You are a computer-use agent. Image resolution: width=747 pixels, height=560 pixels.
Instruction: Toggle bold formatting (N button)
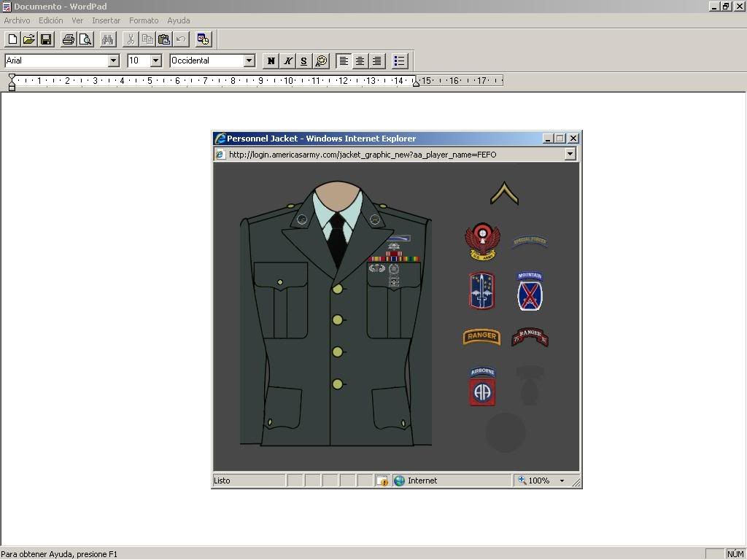click(x=271, y=61)
